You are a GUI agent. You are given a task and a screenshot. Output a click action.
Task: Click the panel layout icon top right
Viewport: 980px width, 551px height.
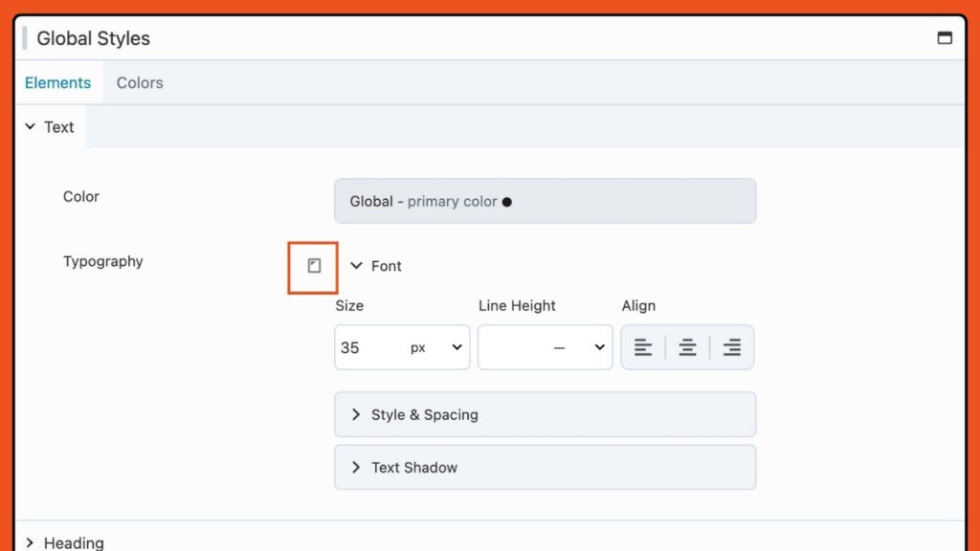click(945, 37)
